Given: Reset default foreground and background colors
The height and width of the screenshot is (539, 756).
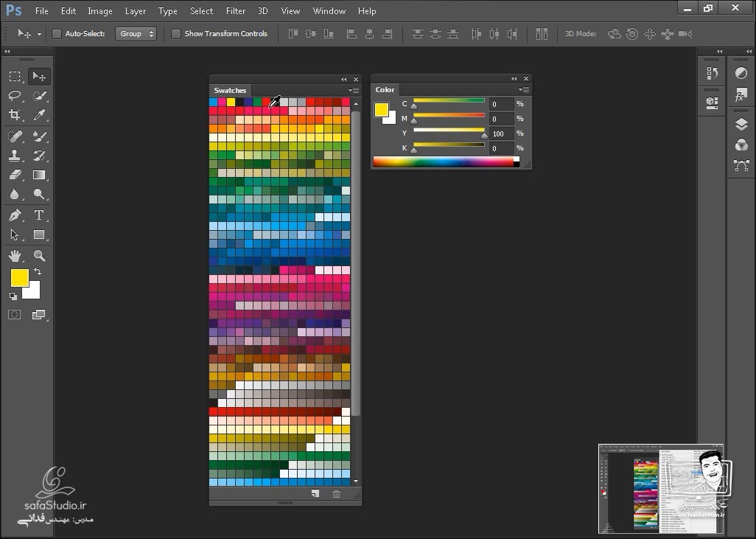Looking at the screenshot, I should [13, 296].
